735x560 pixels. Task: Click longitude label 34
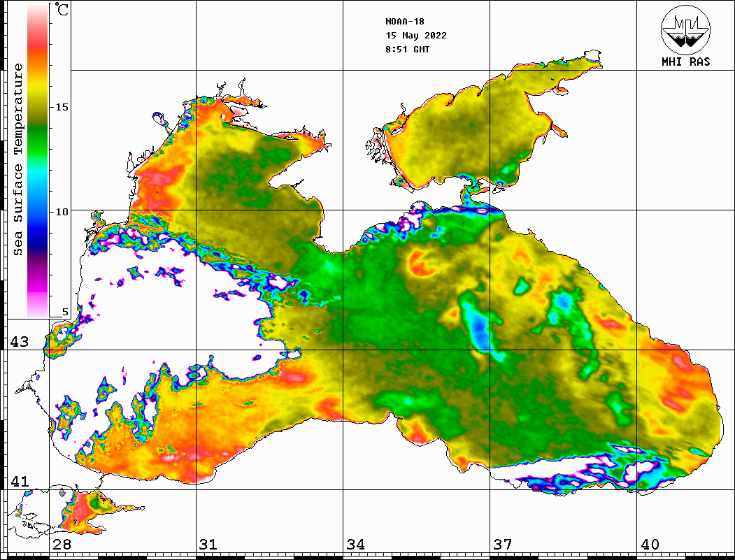355,544
